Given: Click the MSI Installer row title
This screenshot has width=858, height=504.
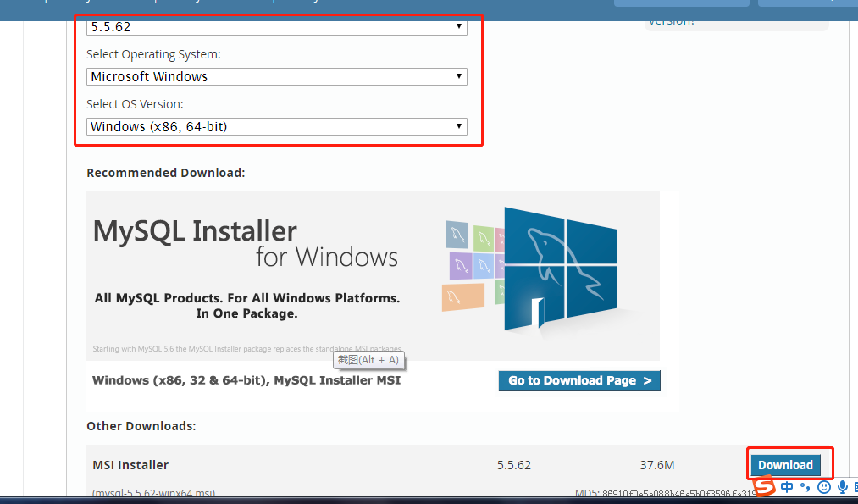Looking at the screenshot, I should (130, 465).
